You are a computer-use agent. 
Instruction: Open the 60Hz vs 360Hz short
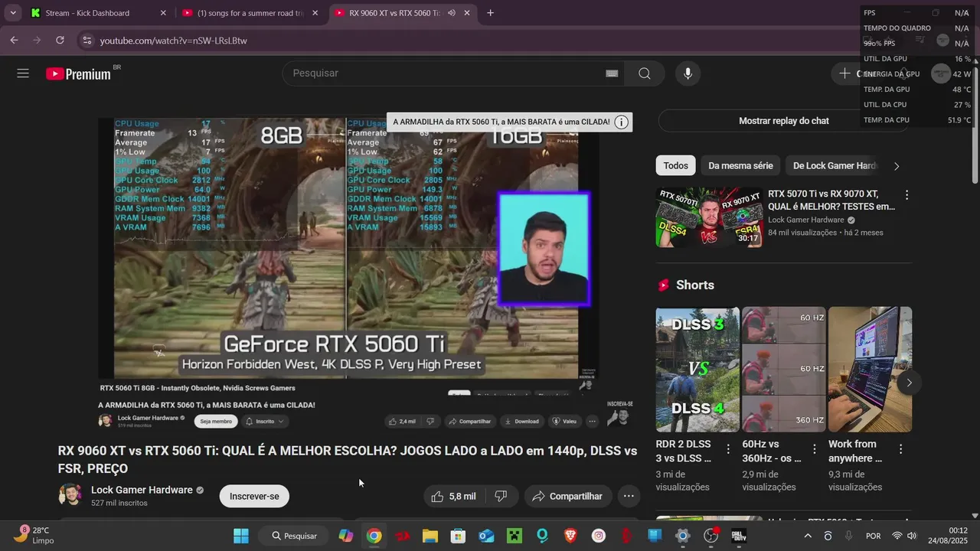click(x=784, y=370)
